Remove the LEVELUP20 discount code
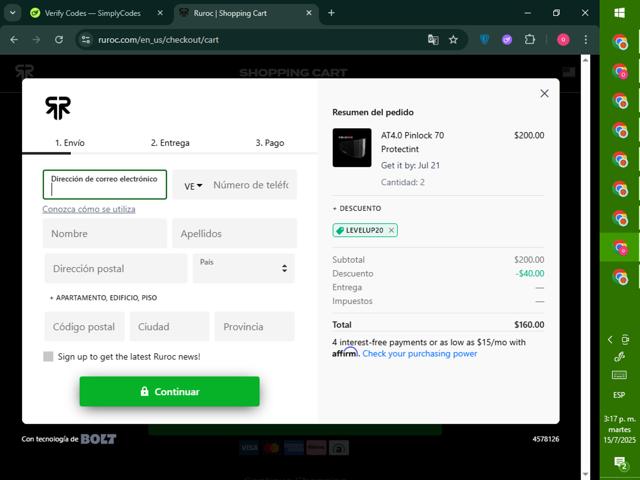 pos(391,231)
